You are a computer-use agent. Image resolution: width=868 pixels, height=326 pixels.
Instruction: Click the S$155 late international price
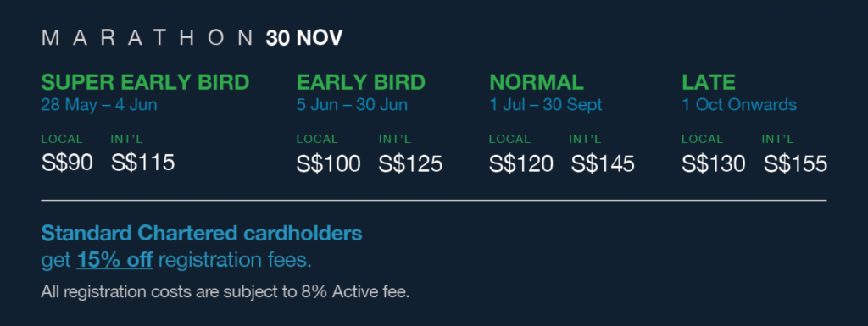[795, 164]
